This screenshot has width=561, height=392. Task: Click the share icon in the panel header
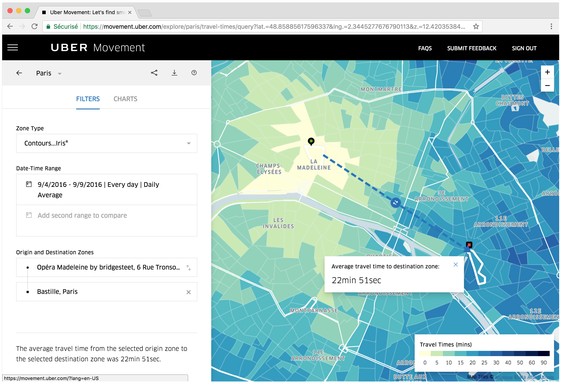tap(154, 73)
